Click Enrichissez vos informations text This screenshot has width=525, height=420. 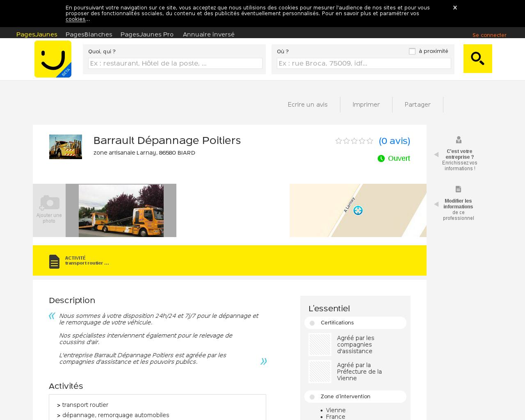coord(460,166)
